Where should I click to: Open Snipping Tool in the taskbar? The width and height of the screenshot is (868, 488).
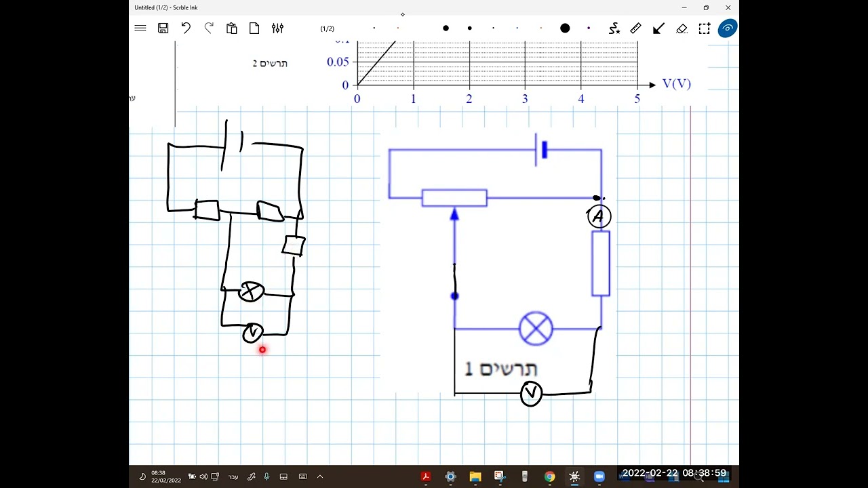pos(500,476)
